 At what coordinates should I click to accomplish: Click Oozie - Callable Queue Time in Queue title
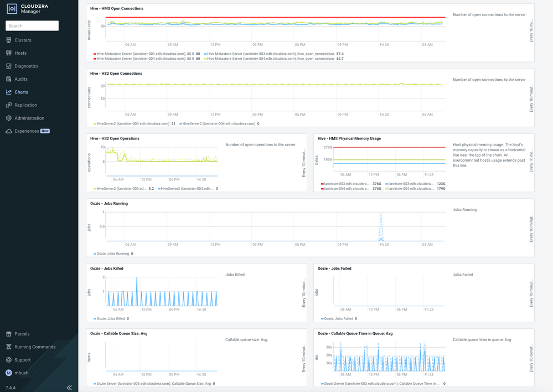click(355, 333)
